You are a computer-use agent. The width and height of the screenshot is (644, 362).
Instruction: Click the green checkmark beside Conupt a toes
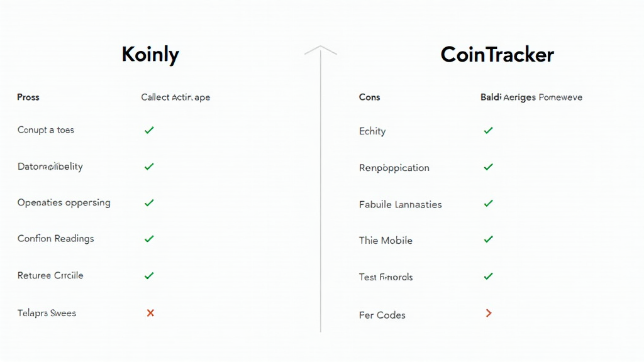click(x=149, y=130)
